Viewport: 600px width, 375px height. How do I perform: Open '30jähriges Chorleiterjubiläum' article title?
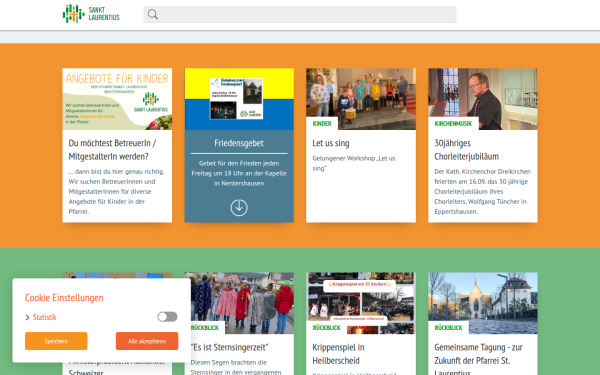point(466,150)
